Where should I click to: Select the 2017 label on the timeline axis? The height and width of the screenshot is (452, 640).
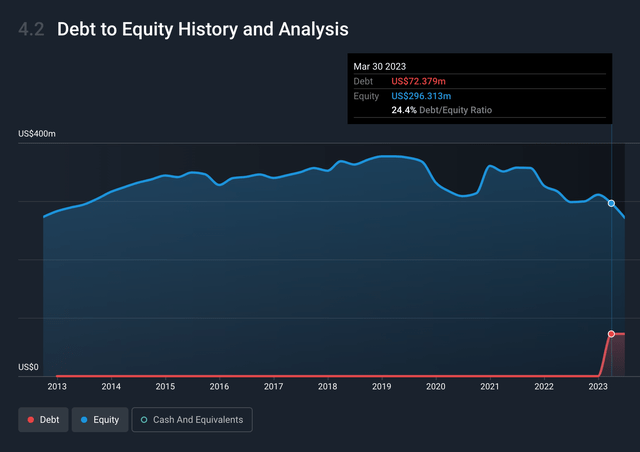(x=273, y=386)
